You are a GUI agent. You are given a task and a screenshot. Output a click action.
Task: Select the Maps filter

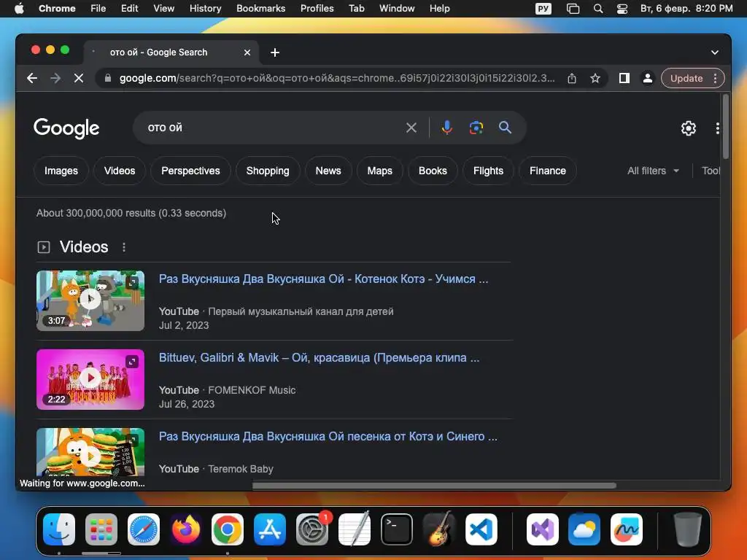(x=379, y=171)
